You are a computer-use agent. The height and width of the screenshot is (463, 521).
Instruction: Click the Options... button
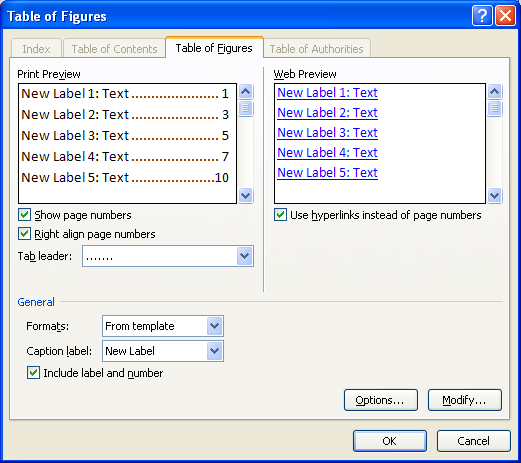(381, 400)
